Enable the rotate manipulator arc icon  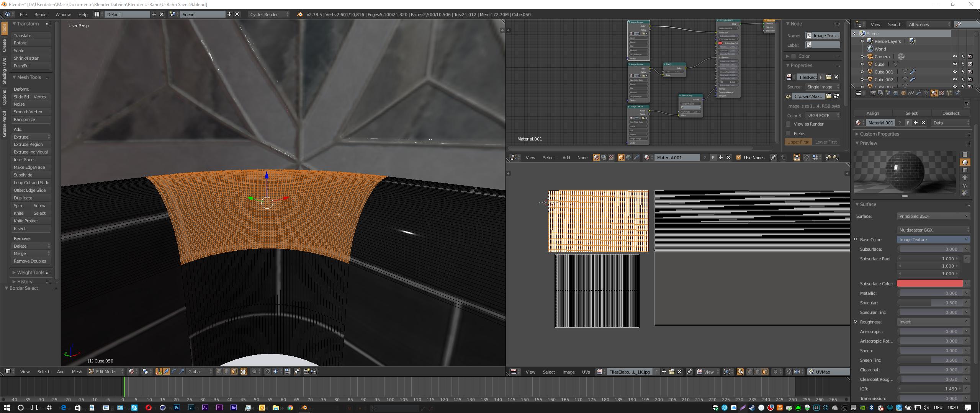[174, 371]
